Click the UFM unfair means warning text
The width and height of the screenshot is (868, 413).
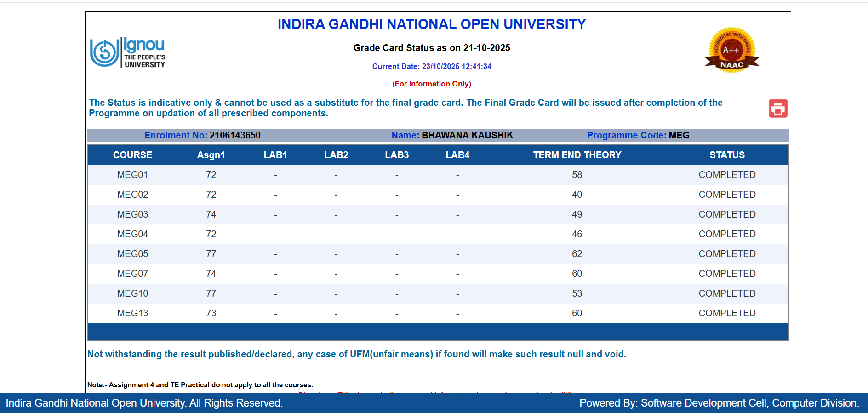click(x=357, y=354)
